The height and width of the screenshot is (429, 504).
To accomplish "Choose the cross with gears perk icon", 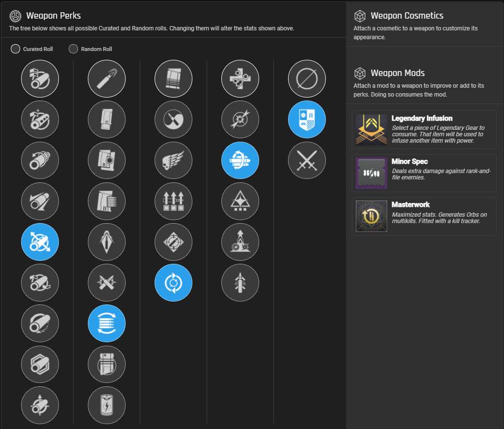I will pos(240,78).
